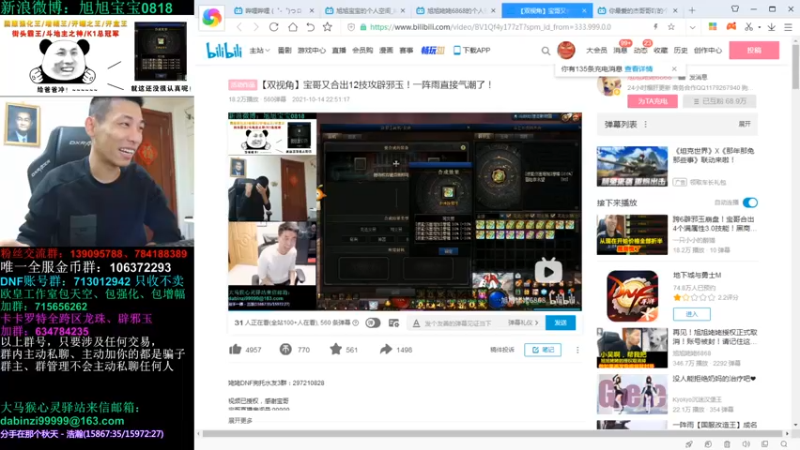
Task: Click 稿件投诉 report link
Action: (x=502, y=350)
